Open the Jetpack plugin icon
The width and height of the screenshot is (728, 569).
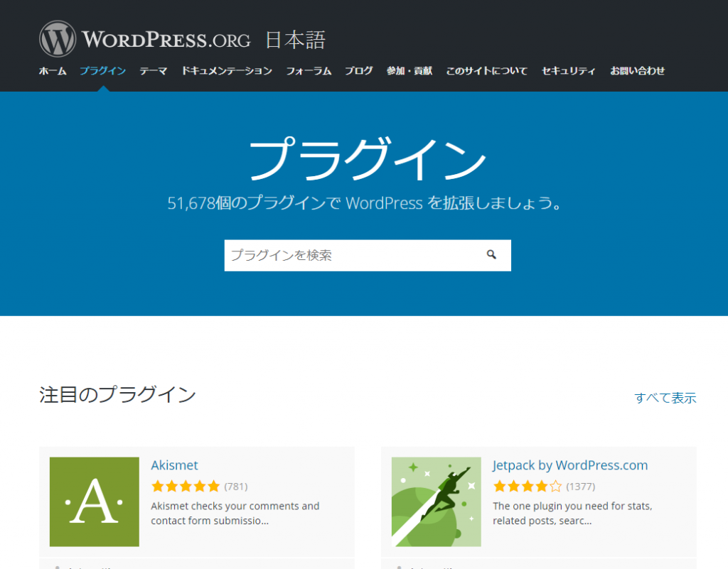click(436, 502)
